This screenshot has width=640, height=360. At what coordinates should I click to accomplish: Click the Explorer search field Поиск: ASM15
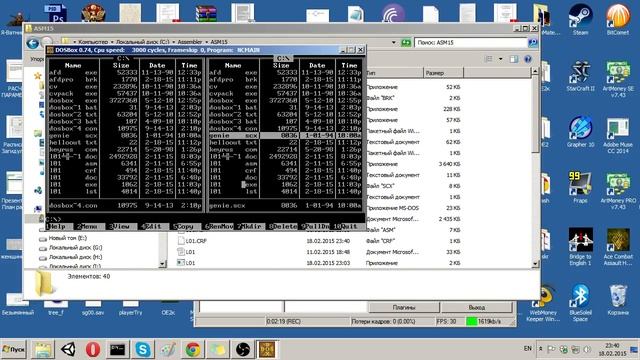[x=471, y=42]
